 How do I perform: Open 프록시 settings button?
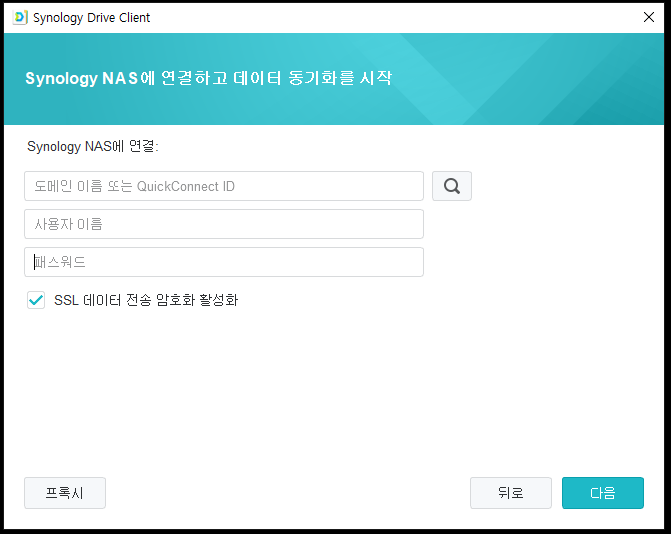(x=65, y=493)
